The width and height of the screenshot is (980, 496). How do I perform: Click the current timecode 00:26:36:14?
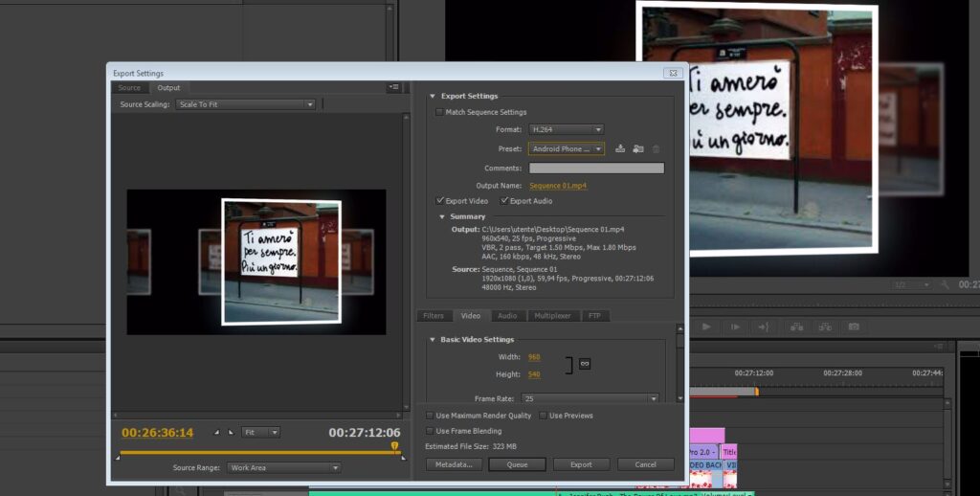158,432
